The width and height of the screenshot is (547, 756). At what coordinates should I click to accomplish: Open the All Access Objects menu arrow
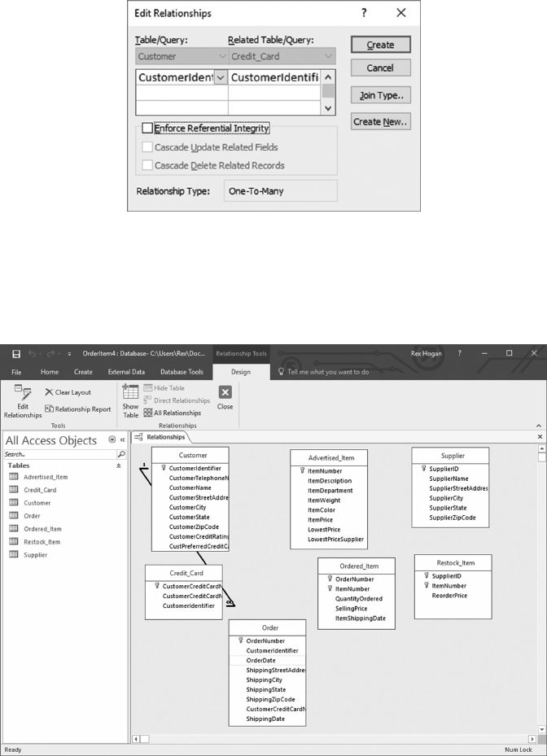point(112,439)
